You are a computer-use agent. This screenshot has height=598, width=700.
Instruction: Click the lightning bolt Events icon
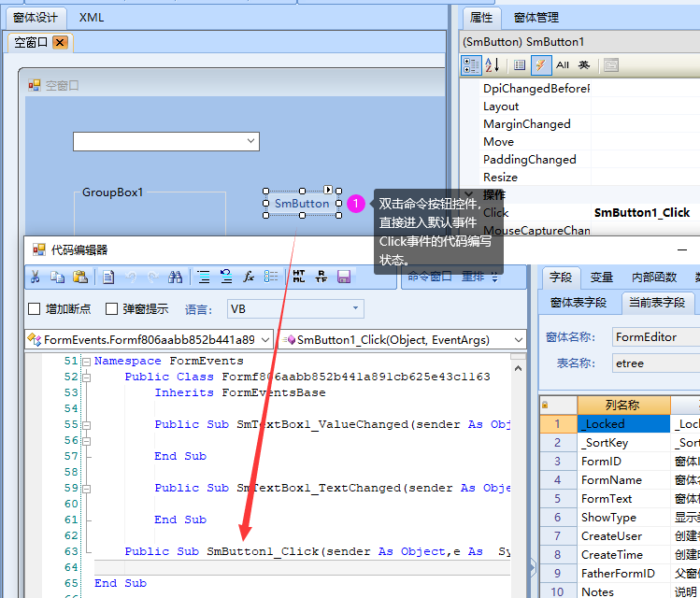click(540, 65)
